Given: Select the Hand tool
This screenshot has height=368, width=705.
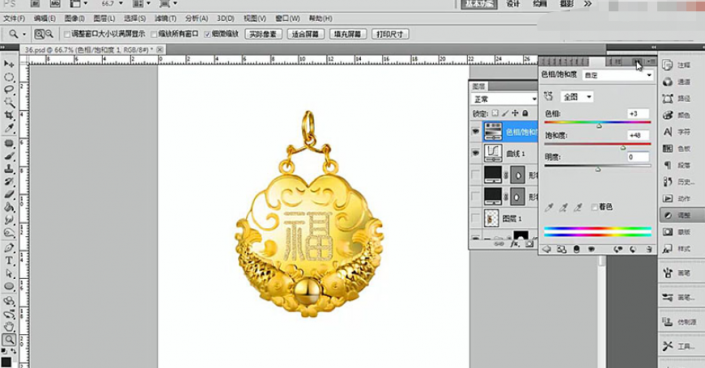Looking at the screenshot, I should (x=9, y=327).
